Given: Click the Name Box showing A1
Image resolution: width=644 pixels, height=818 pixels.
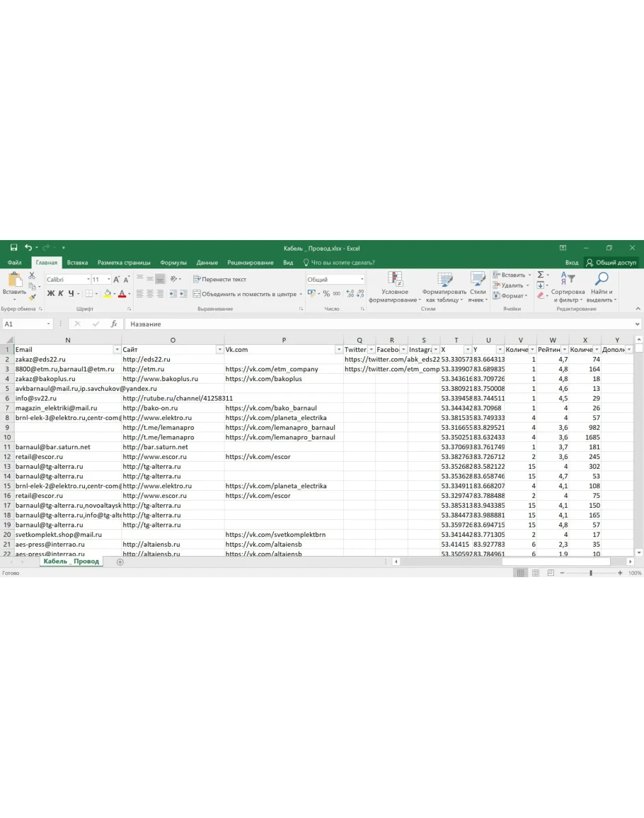Looking at the screenshot, I should [27, 324].
